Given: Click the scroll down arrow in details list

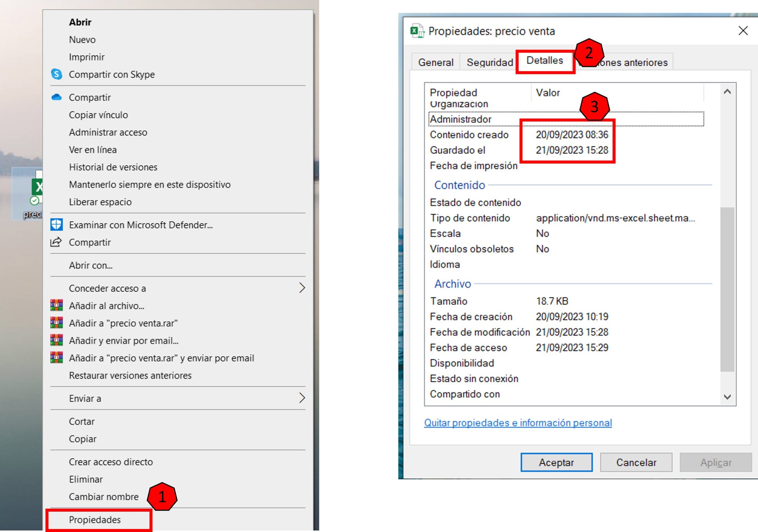Looking at the screenshot, I should pos(727,397).
